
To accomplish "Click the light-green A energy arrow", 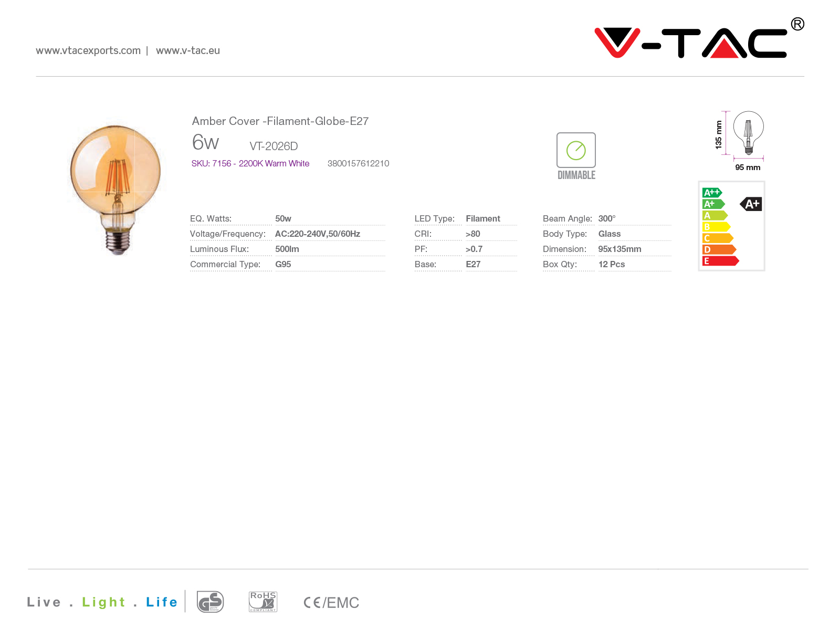I will 715,215.
